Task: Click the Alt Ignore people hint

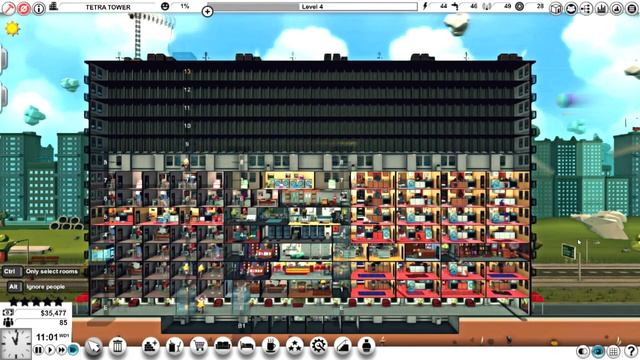Action: click(36, 287)
